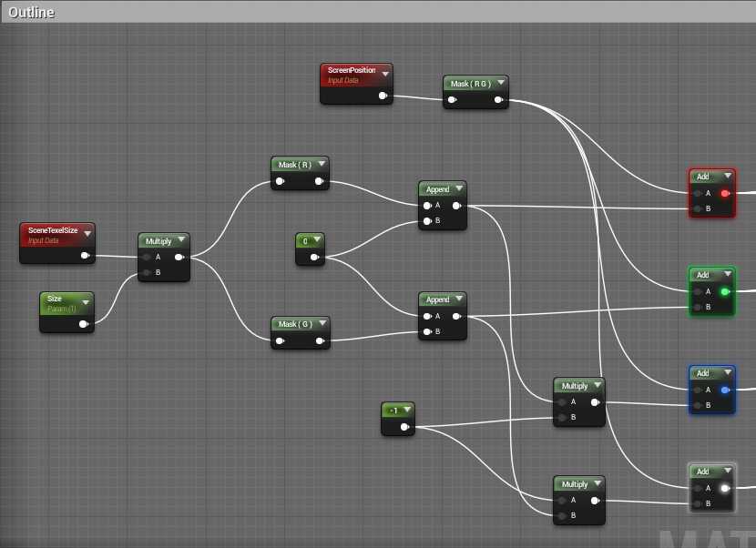Click input A of Multiply feeding blue Add

pos(562,402)
